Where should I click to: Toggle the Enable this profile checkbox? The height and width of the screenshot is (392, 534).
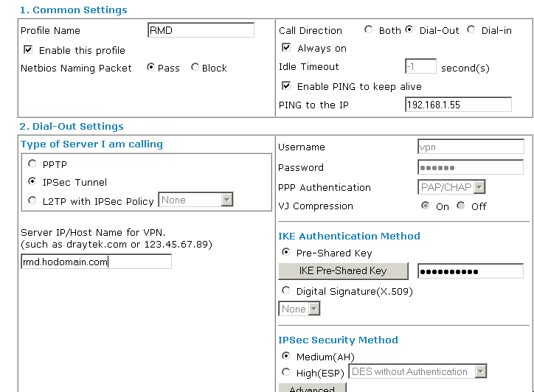pyautogui.click(x=28, y=50)
